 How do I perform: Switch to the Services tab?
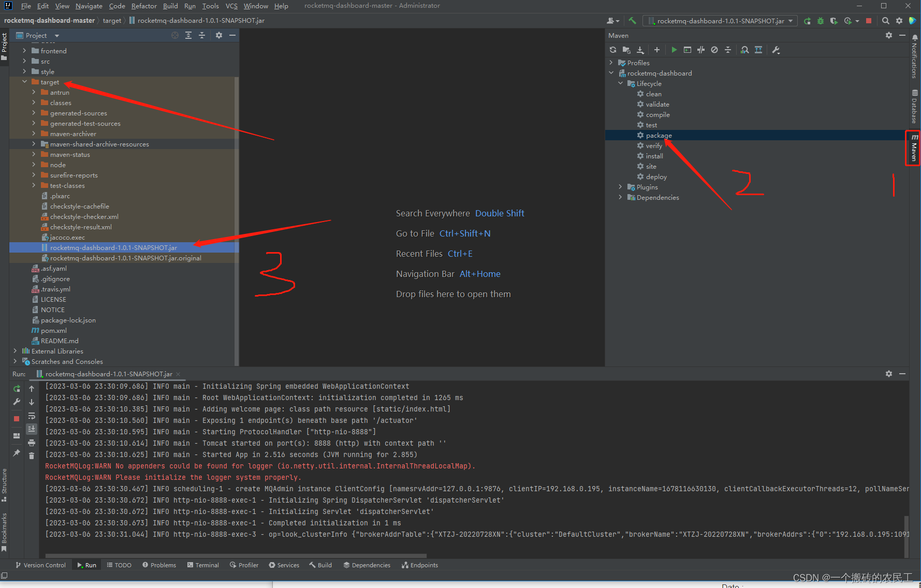(x=284, y=565)
